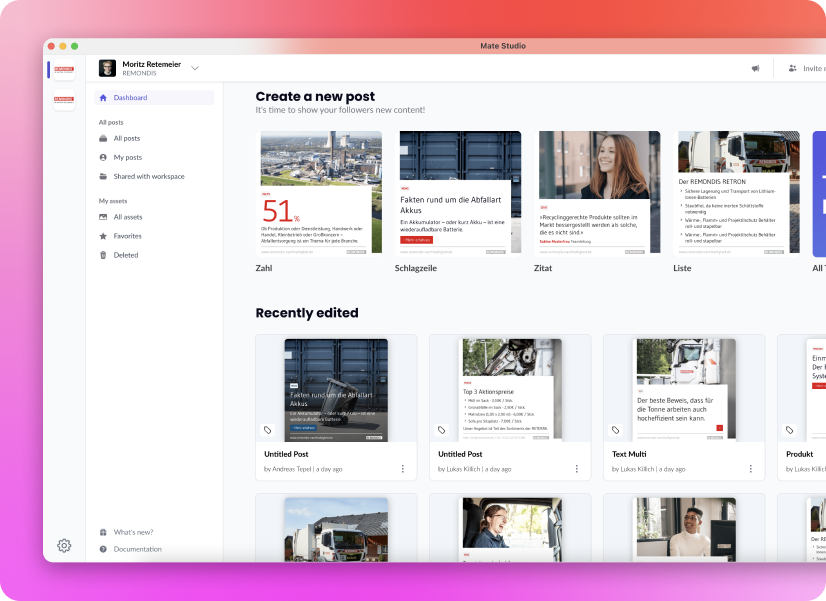The width and height of the screenshot is (826, 601).
Task: Choose the Zahl template thumbnail
Action: tap(321, 194)
